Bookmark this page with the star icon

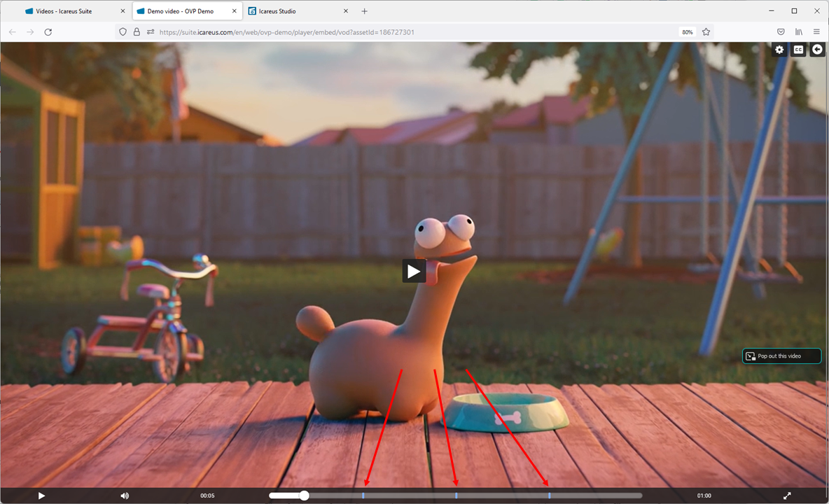click(706, 32)
